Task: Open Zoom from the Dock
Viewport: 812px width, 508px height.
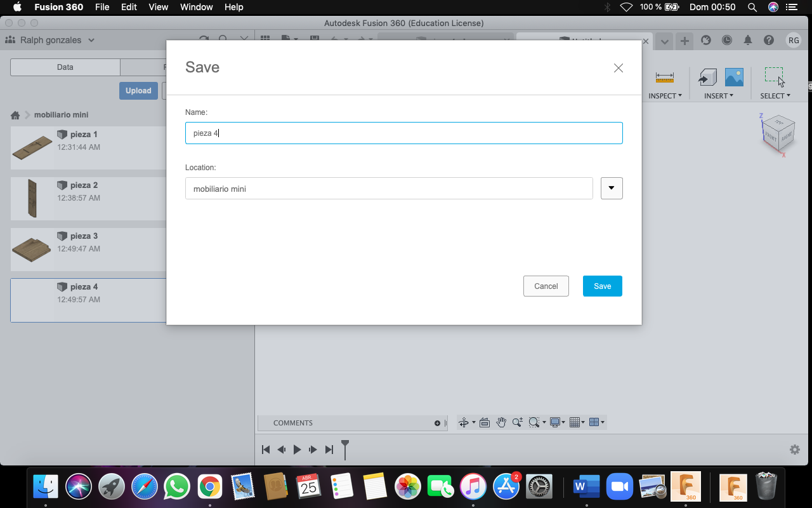Action: (x=620, y=487)
